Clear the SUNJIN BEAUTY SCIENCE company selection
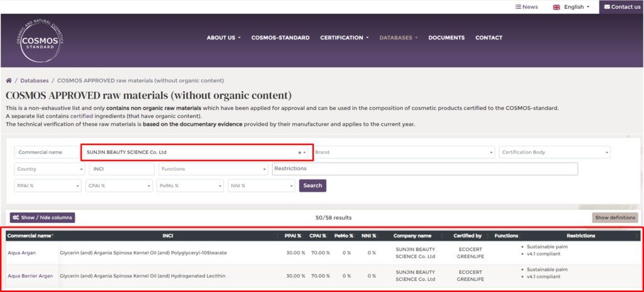Viewport: 644px width, 292px height. point(299,153)
